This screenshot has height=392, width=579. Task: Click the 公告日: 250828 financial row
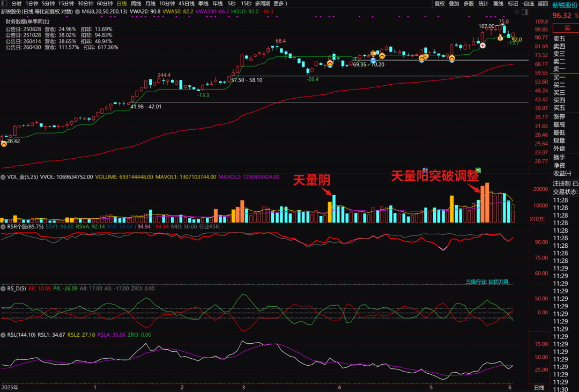[x=59, y=29]
